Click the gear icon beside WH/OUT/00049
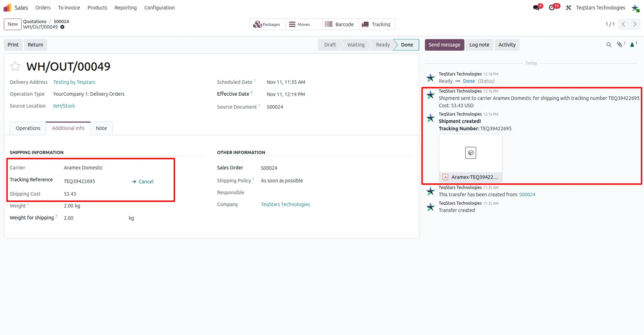Image resolution: width=644 pixels, height=335 pixels. tap(62, 27)
